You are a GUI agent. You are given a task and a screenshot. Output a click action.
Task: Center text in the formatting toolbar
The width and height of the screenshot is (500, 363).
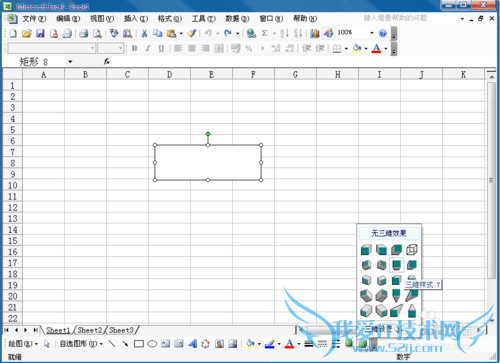192,48
